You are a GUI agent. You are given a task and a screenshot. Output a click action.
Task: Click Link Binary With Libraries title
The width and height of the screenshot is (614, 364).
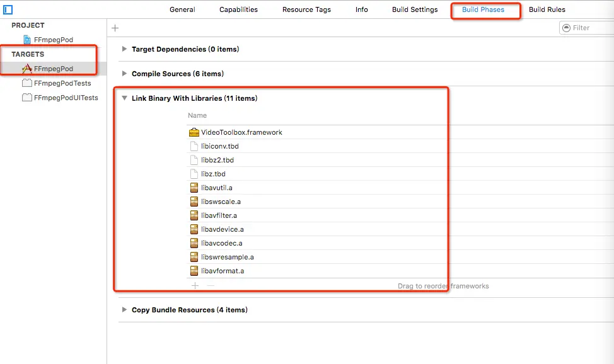tap(194, 98)
